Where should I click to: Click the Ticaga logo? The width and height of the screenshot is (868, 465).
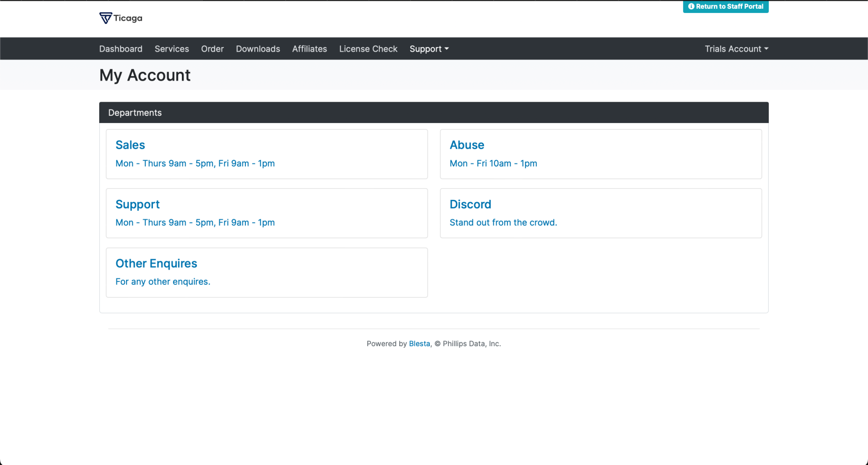point(121,18)
